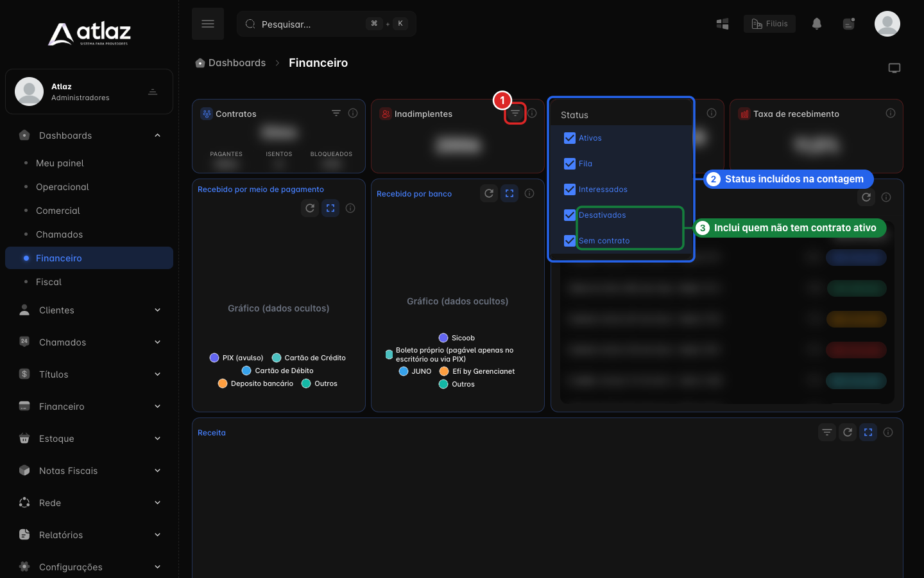Open the hamburger menu button

tap(208, 24)
